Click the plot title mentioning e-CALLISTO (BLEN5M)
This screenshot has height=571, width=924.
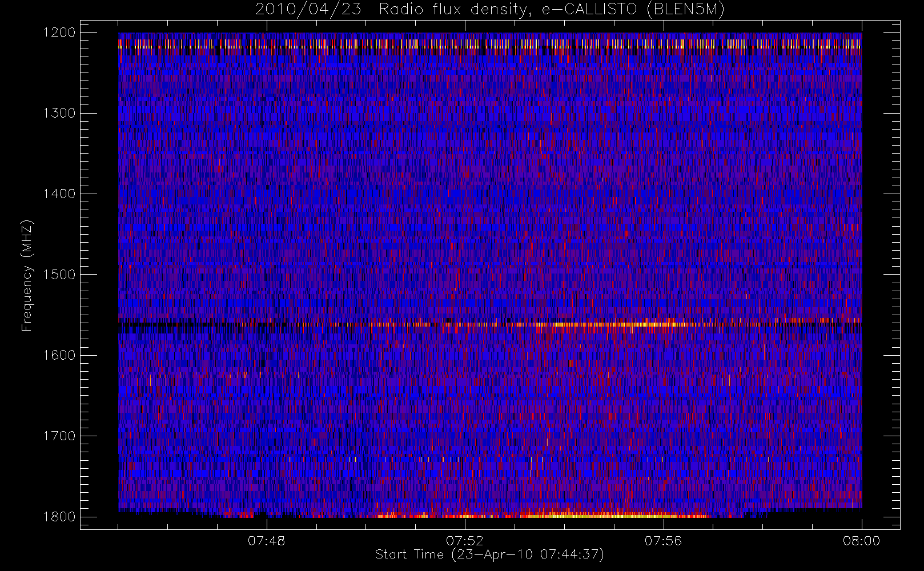pyautogui.click(x=490, y=10)
